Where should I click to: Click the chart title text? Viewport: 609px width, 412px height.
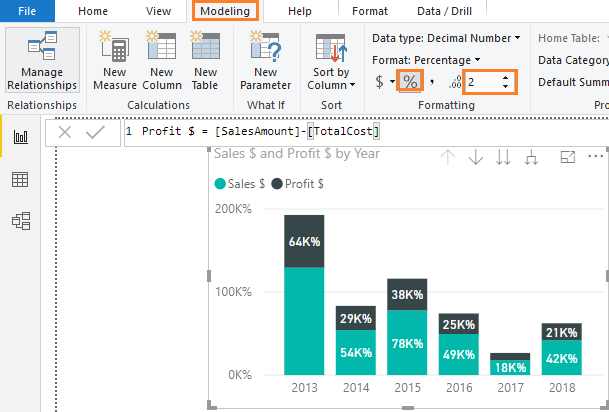point(297,154)
